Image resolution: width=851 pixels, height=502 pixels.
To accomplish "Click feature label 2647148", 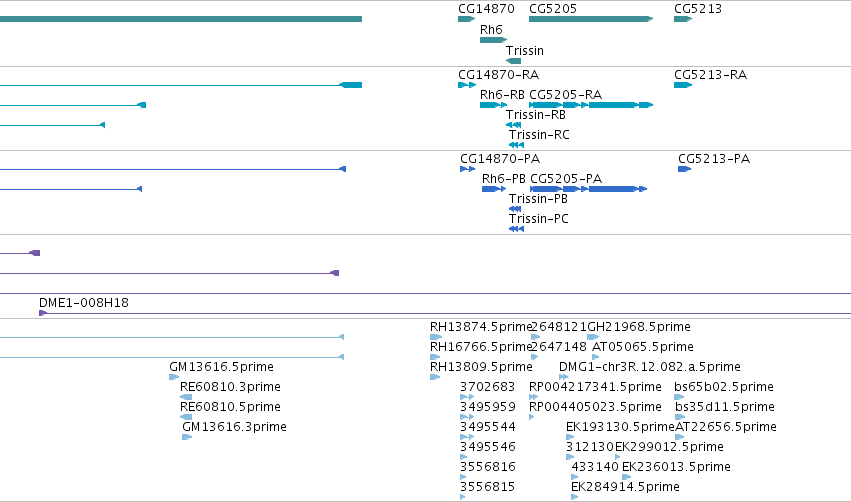I will pos(558,347).
